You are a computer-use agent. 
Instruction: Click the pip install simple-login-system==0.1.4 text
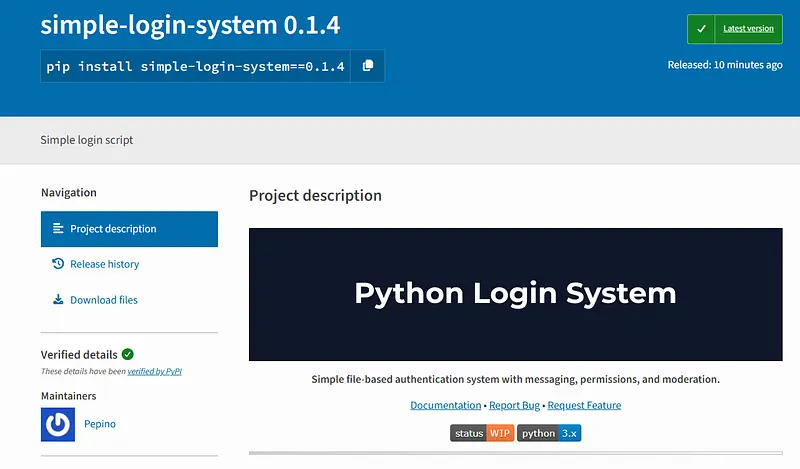click(x=195, y=66)
